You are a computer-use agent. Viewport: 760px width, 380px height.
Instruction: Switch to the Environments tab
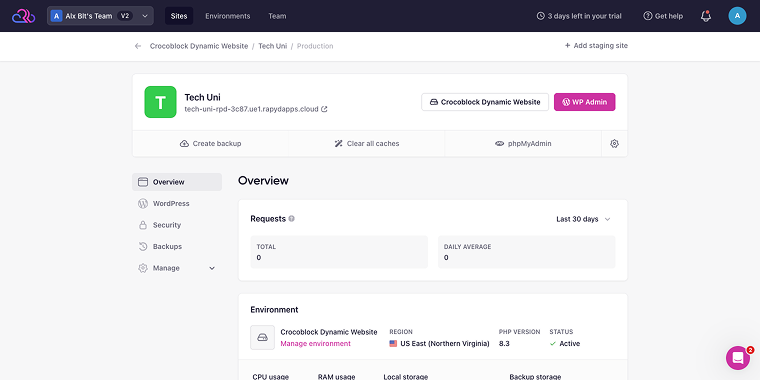coord(228,16)
